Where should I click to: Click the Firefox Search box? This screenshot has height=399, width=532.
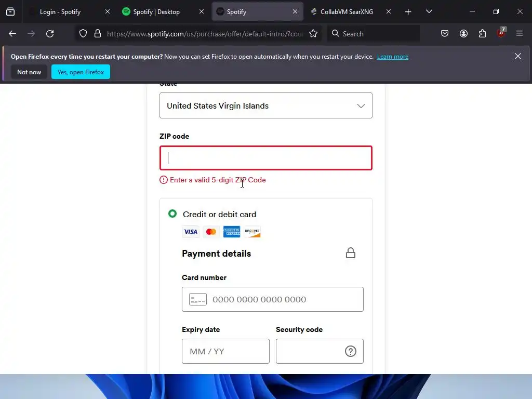pos(373,34)
